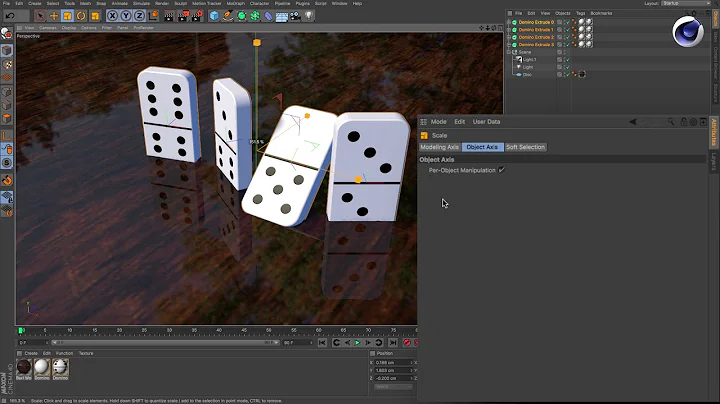Click frame 40 on timeline ruler

[x=219, y=330]
